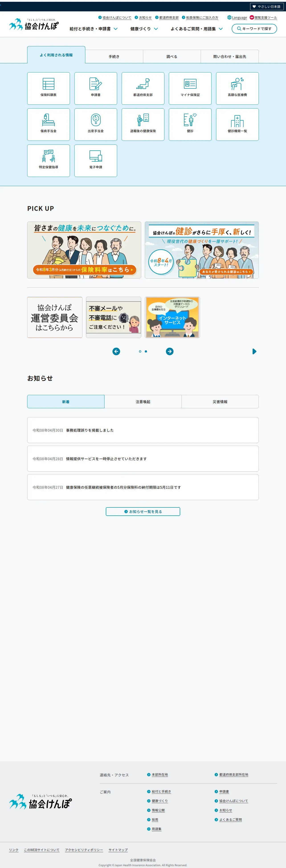Switch to the 注意喚起 news tab
The image size is (286, 868).
tap(143, 402)
